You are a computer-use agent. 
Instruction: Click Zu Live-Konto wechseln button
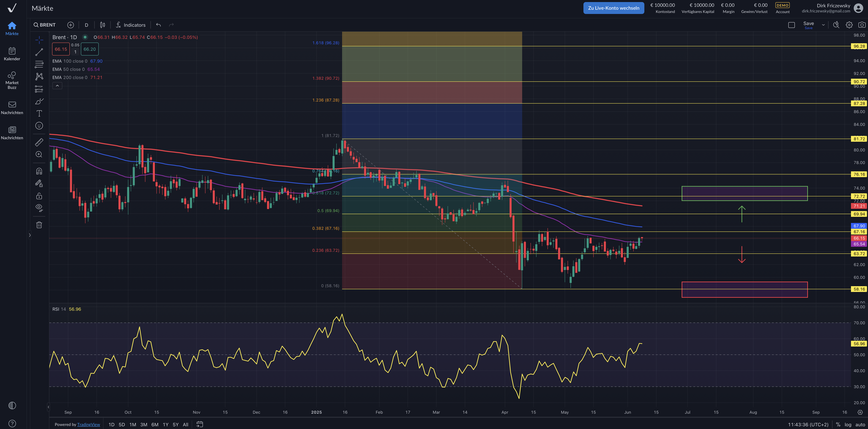click(613, 8)
